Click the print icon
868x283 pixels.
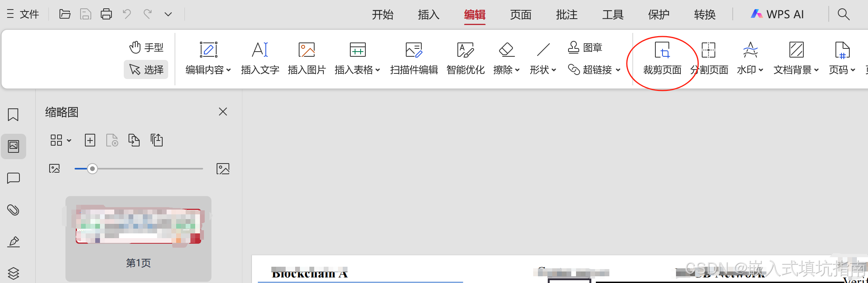106,14
